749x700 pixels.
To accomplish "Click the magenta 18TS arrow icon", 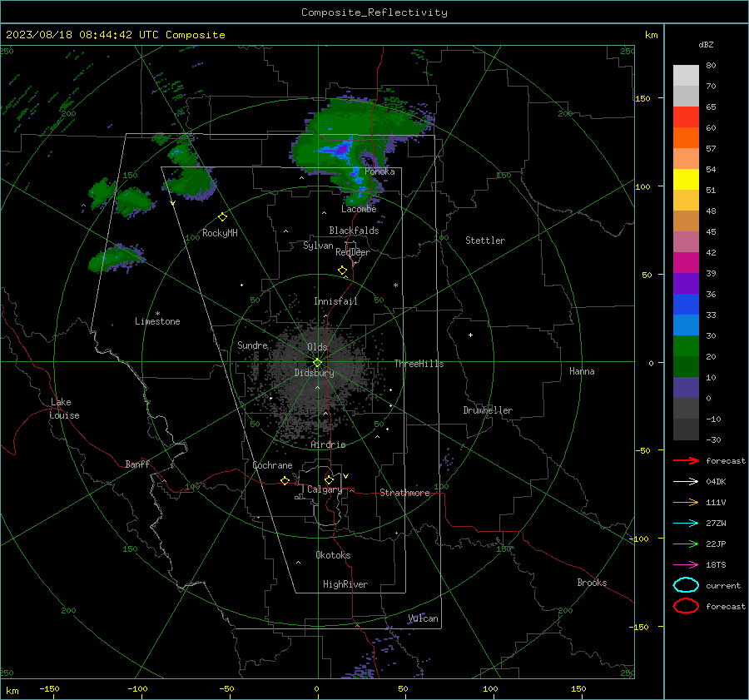I will (x=686, y=565).
